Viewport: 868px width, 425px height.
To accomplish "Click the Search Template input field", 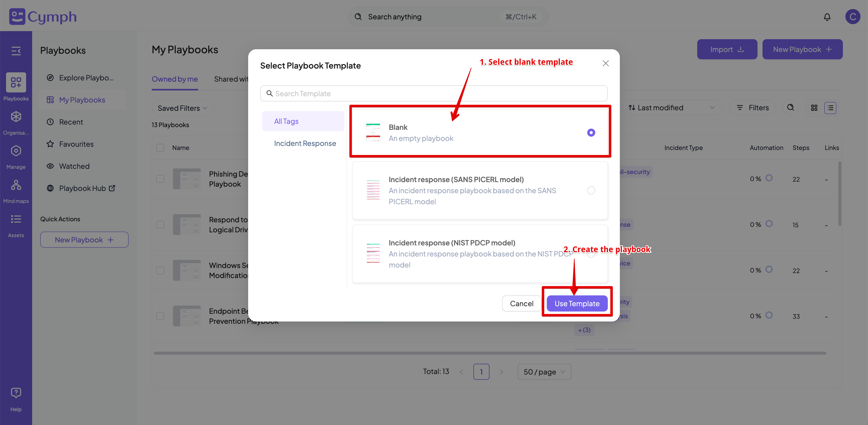I will [x=434, y=93].
